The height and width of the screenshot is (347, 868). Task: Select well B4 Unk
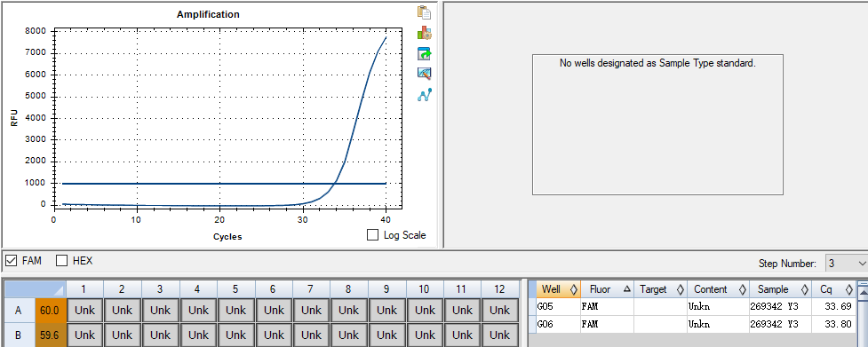click(198, 335)
